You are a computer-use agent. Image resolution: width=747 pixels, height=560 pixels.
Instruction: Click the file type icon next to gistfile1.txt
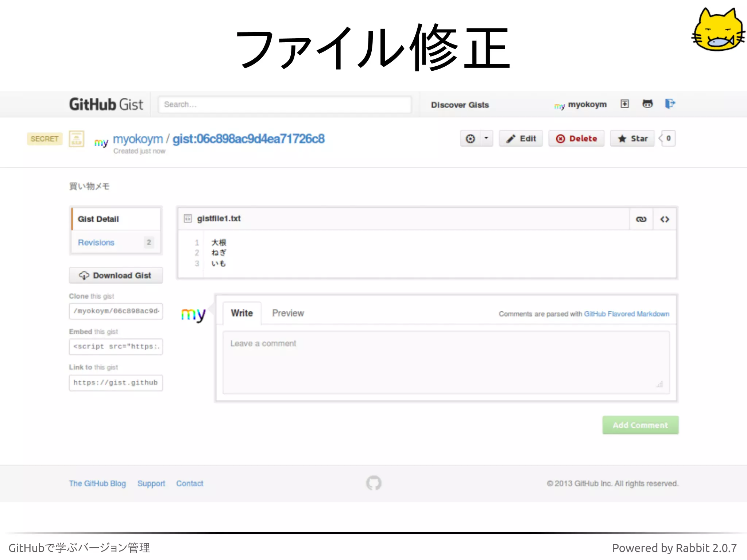pos(188,219)
